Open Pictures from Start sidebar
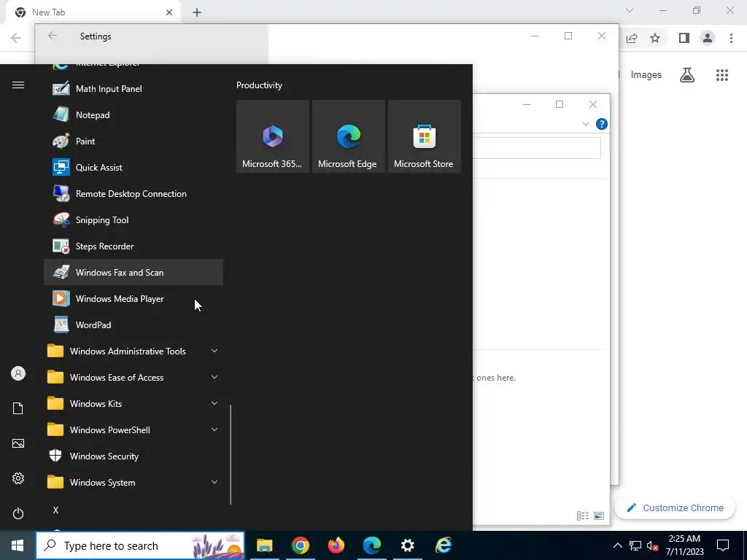The width and height of the screenshot is (747, 560). pos(18,443)
